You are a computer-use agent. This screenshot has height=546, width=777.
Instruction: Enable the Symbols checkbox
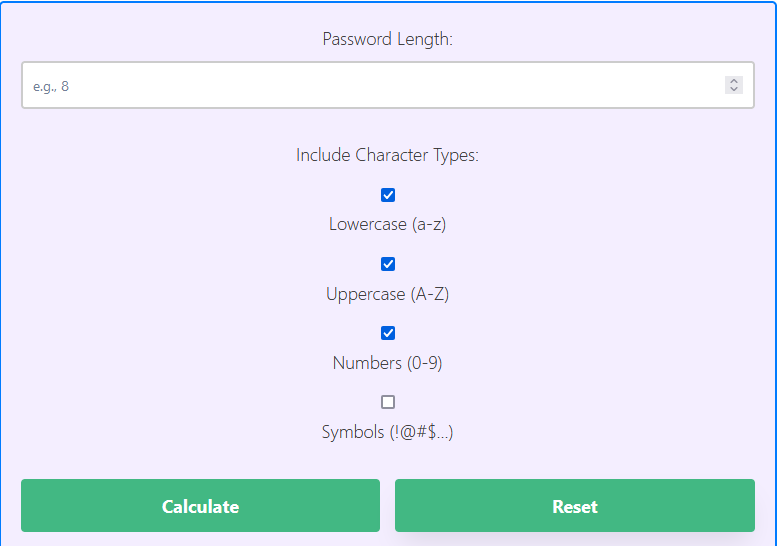(x=388, y=402)
